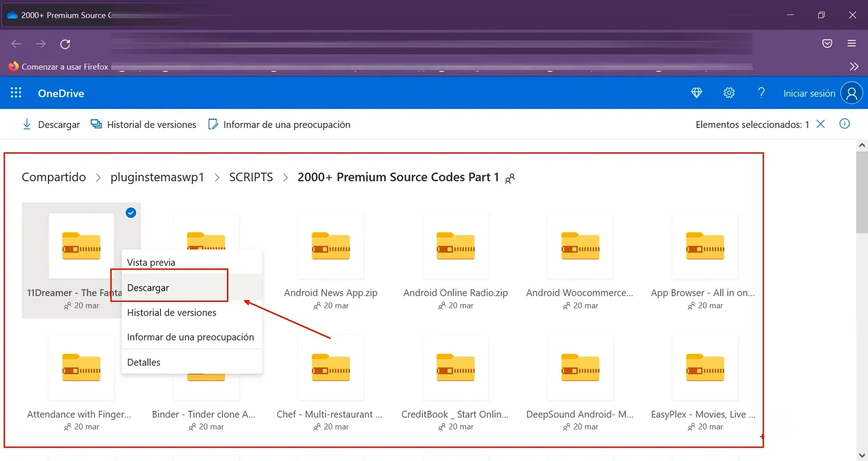Image resolution: width=868 pixels, height=461 pixels.
Task: Go to Compartido in the breadcrumb
Action: pyautogui.click(x=54, y=177)
